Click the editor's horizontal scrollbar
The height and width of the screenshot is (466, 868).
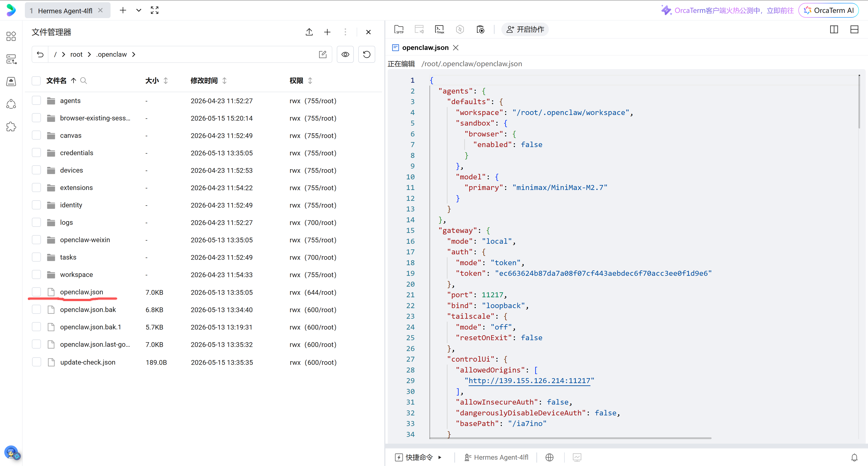[x=570, y=438]
